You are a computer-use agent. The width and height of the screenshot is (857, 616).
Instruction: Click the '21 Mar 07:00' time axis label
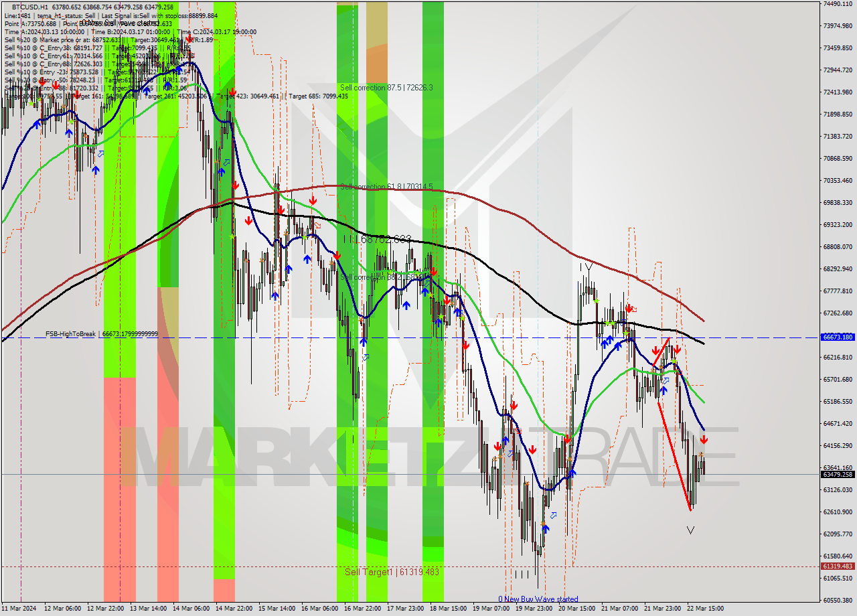coord(619,609)
